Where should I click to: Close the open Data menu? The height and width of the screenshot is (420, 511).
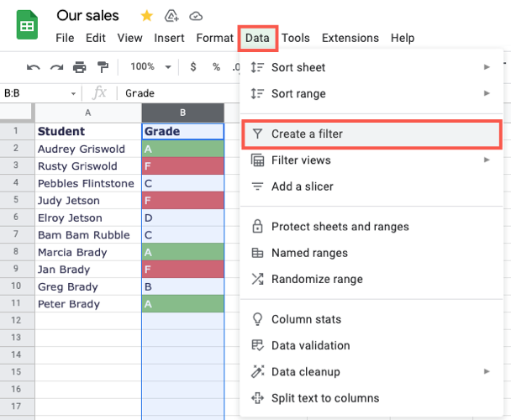[x=257, y=38]
